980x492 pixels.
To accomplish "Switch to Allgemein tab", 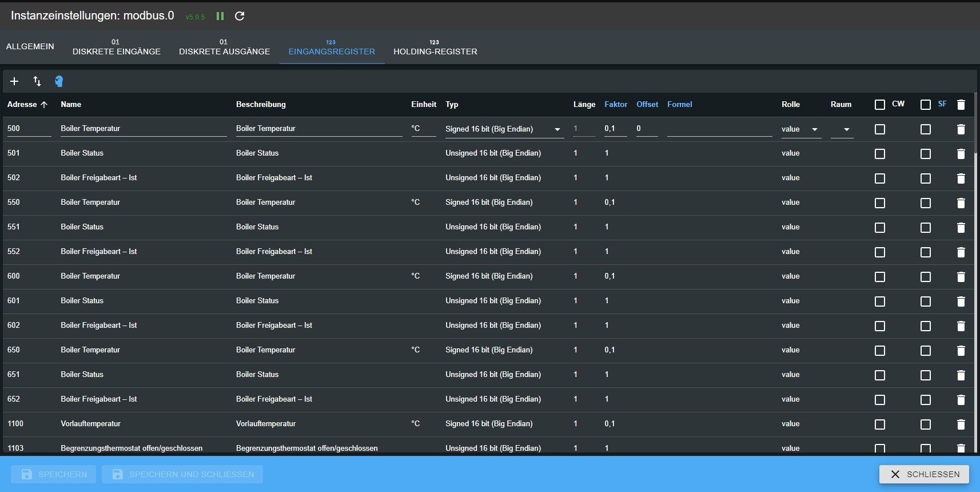I will click(30, 46).
